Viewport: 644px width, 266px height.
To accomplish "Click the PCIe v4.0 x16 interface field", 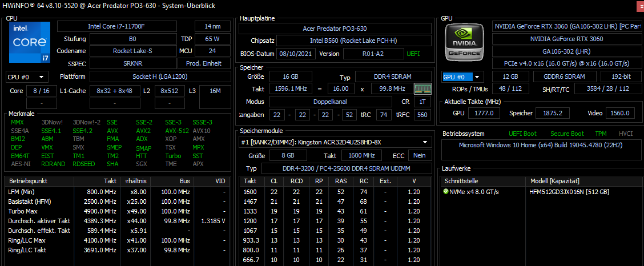I will (x=566, y=63).
